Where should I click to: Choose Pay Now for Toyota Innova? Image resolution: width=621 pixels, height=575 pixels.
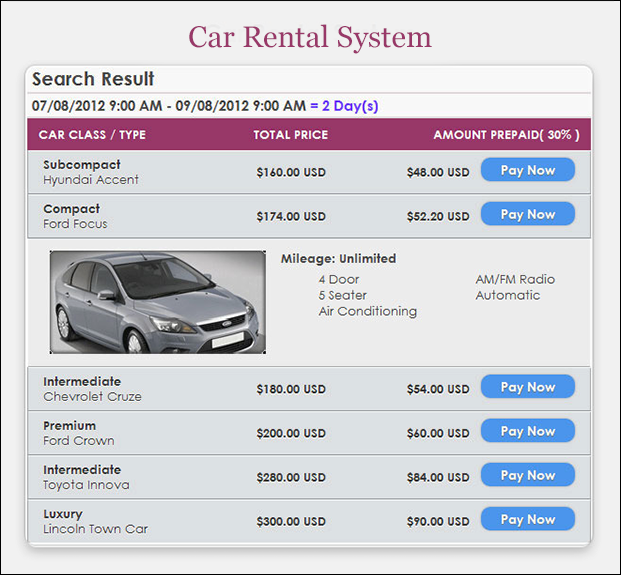pyautogui.click(x=527, y=475)
